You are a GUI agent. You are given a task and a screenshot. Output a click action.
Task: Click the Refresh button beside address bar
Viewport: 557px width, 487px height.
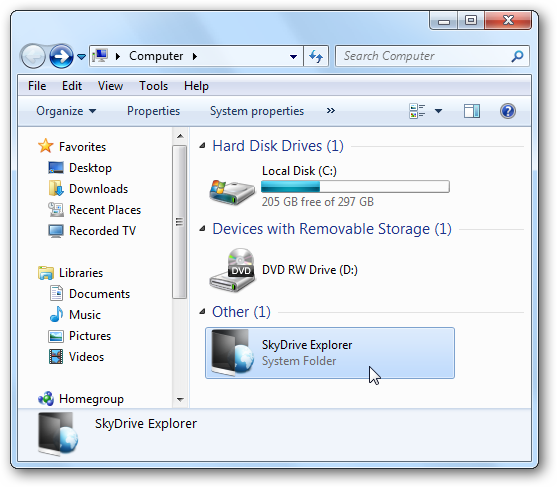point(316,56)
